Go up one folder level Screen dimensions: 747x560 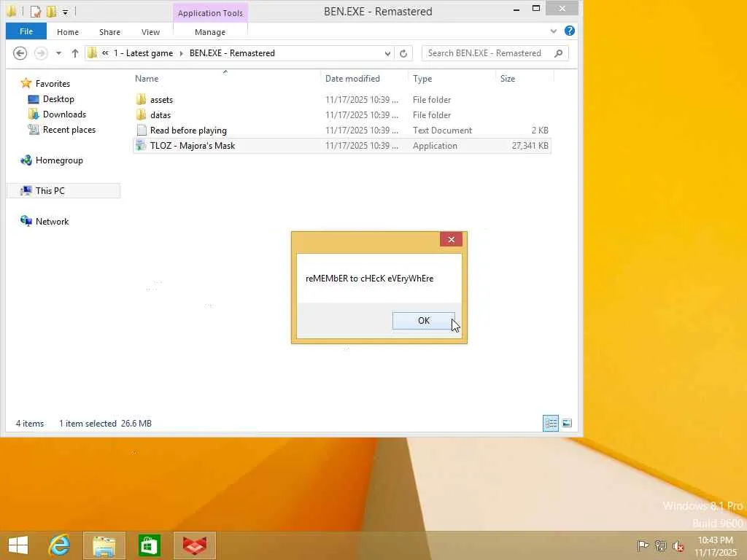point(75,53)
